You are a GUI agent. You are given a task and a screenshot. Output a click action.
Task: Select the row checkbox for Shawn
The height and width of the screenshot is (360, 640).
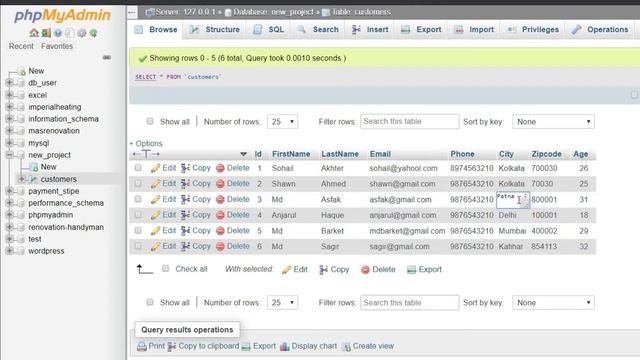[138, 183]
